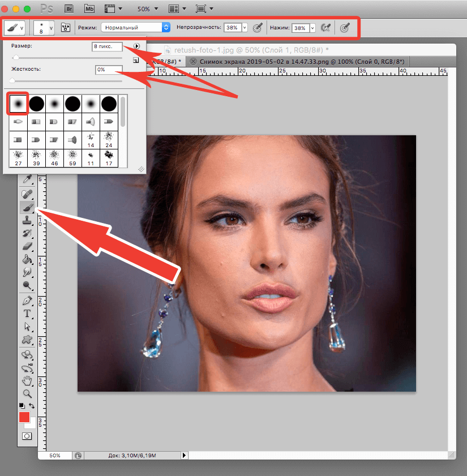Viewport: 467px width, 476px height.
Task: Select the first soft round brush preset
Action: point(18,104)
